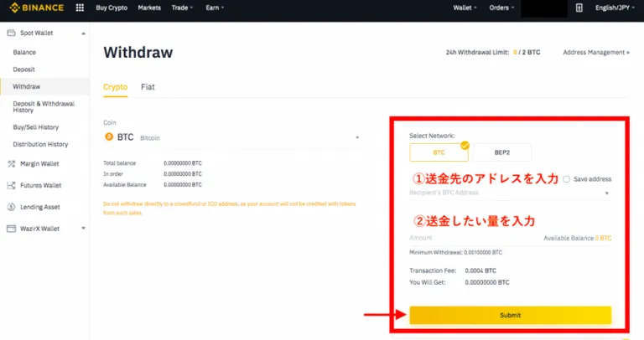This screenshot has height=340, width=644.
Task: Open the recipient address dropdown arrow
Action: 606,193
